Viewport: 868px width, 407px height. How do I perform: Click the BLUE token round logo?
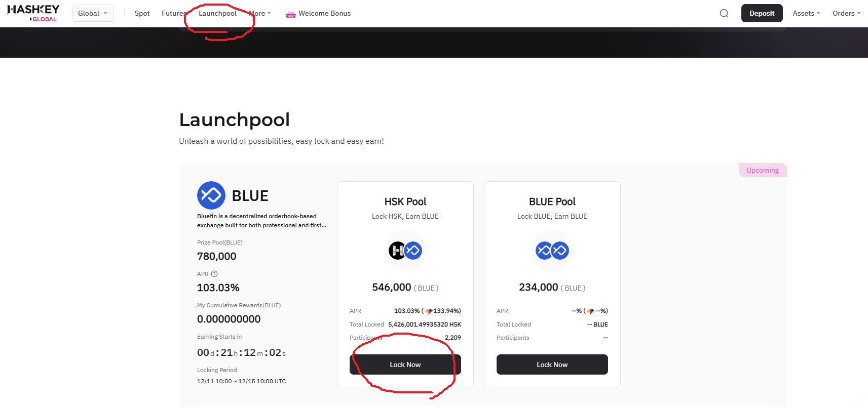click(211, 195)
